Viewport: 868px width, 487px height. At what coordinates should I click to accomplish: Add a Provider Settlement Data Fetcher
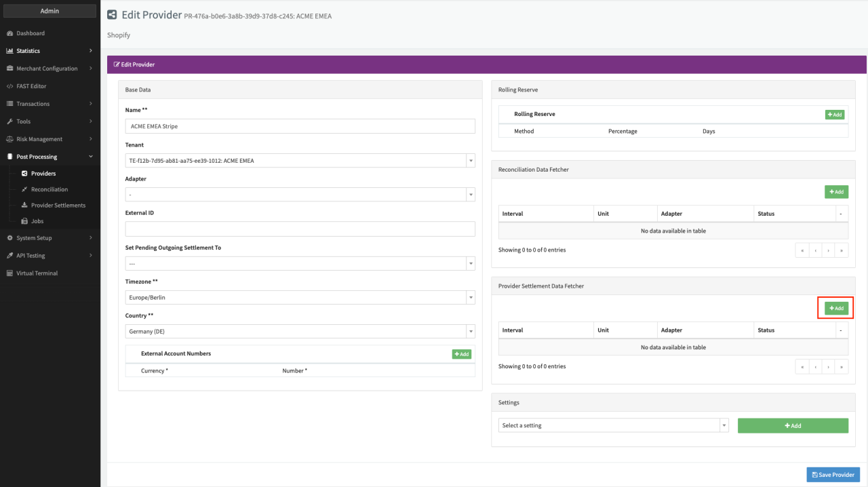coord(836,309)
